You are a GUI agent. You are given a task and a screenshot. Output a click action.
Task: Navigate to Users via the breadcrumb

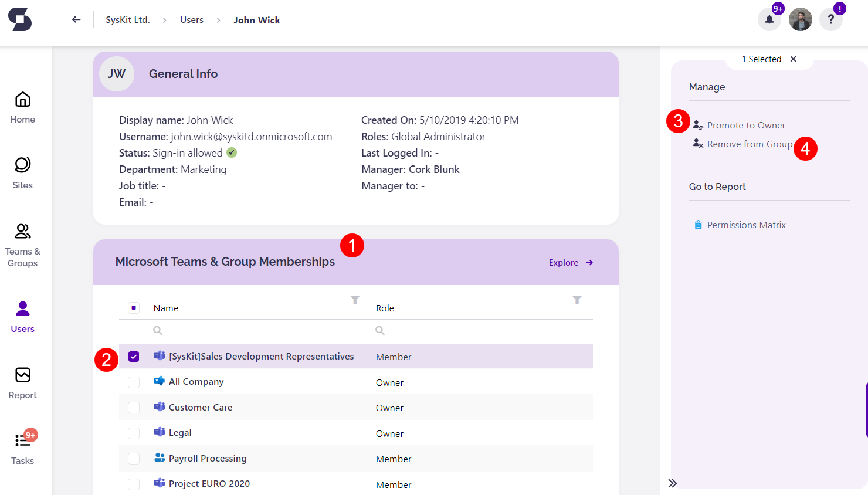coord(192,19)
